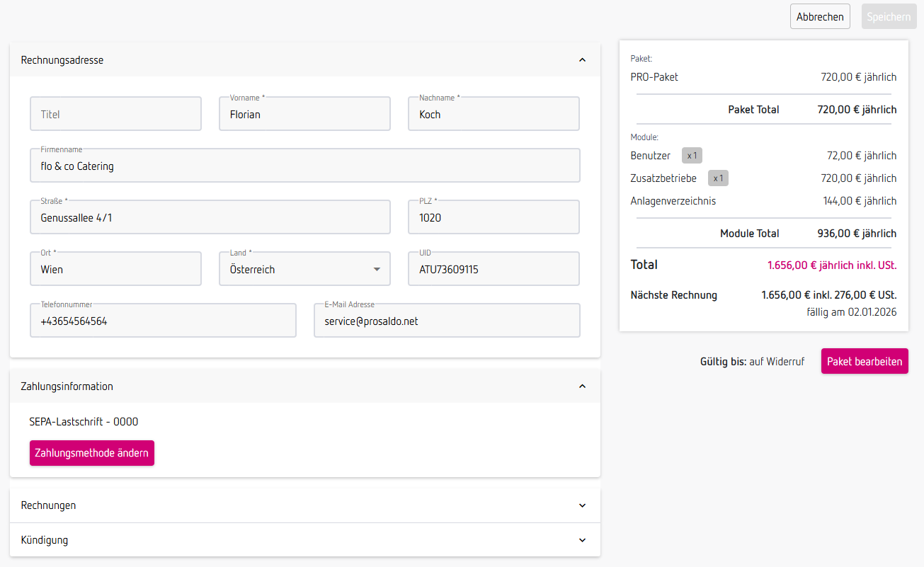Focus the Ort field with Wien

tap(115, 270)
